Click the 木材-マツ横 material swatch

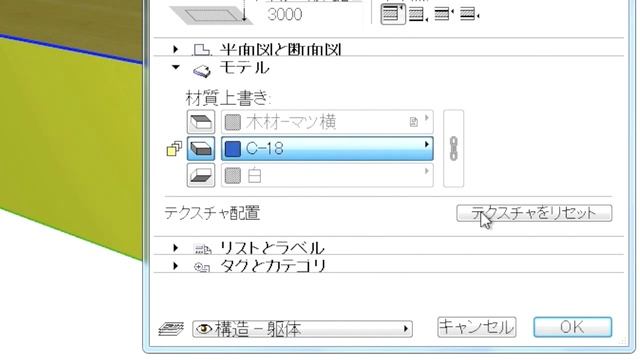click(233, 122)
